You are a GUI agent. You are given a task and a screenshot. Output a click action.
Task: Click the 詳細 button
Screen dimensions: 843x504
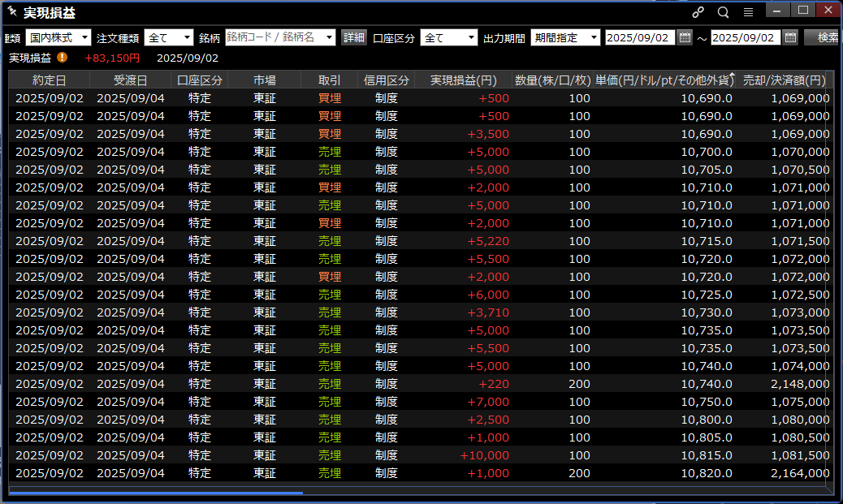tap(354, 37)
